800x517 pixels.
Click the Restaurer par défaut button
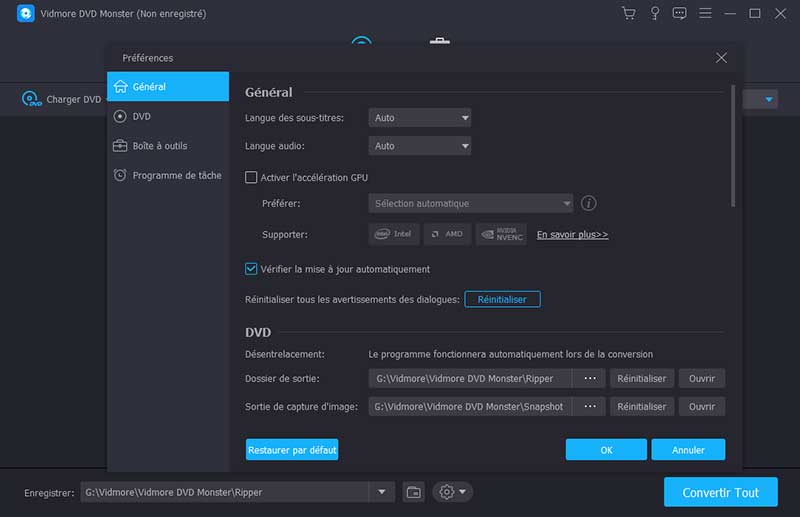[292, 450]
